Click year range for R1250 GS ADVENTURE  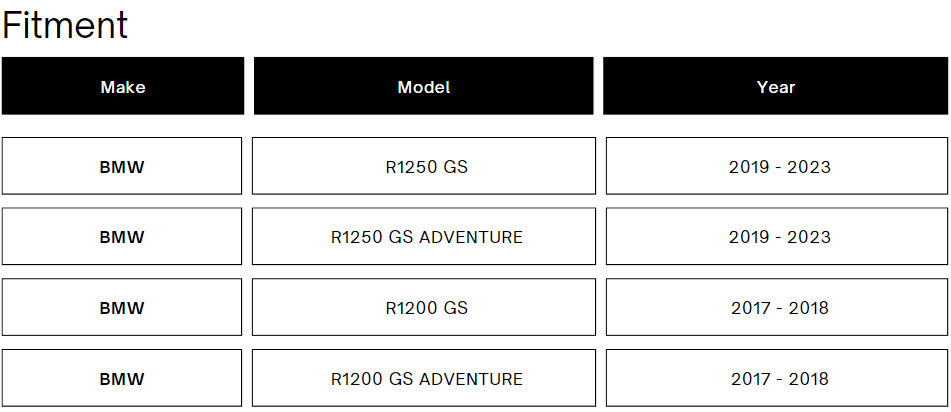pos(778,237)
